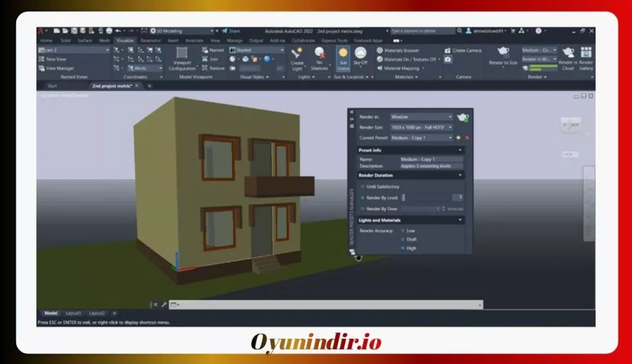Image resolution: width=632 pixels, height=364 pixels.
Task: Click New View in Named Views panel
Action: 52,59
